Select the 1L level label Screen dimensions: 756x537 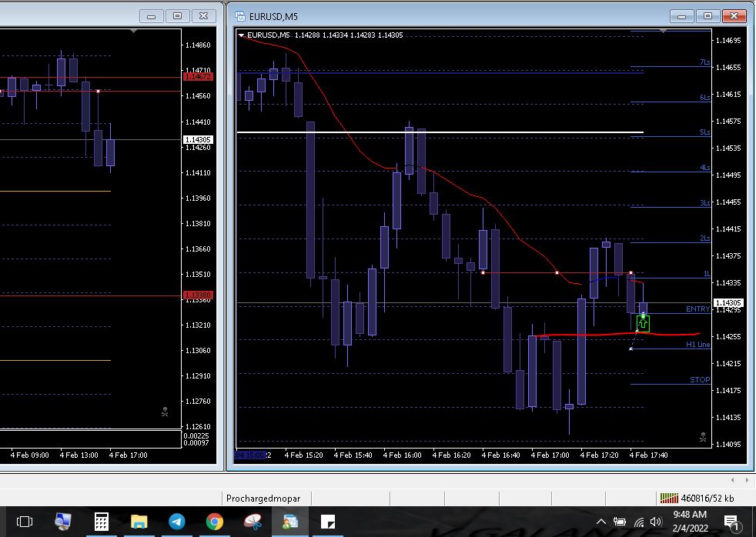coord(706,274)
